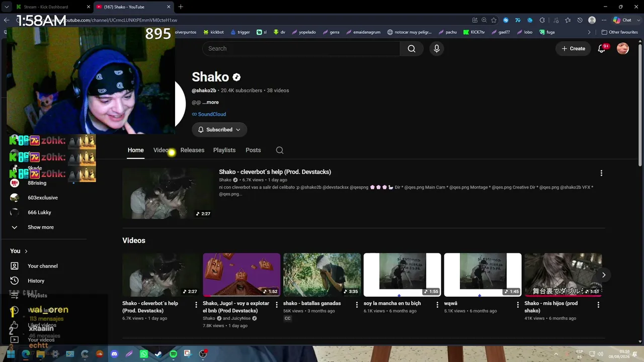Screen dimensions: 644x362
Task: Open browser History clock icon
Action: click(x=580, y=20)
